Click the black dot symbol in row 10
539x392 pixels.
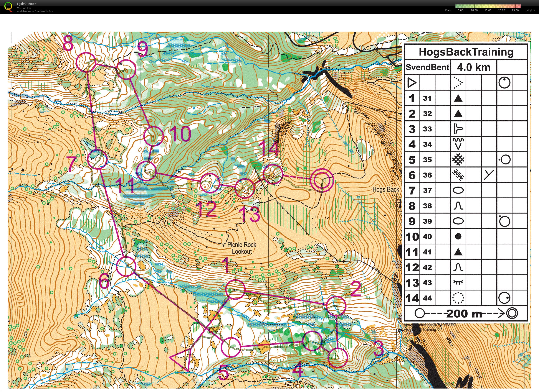(458, 236)
